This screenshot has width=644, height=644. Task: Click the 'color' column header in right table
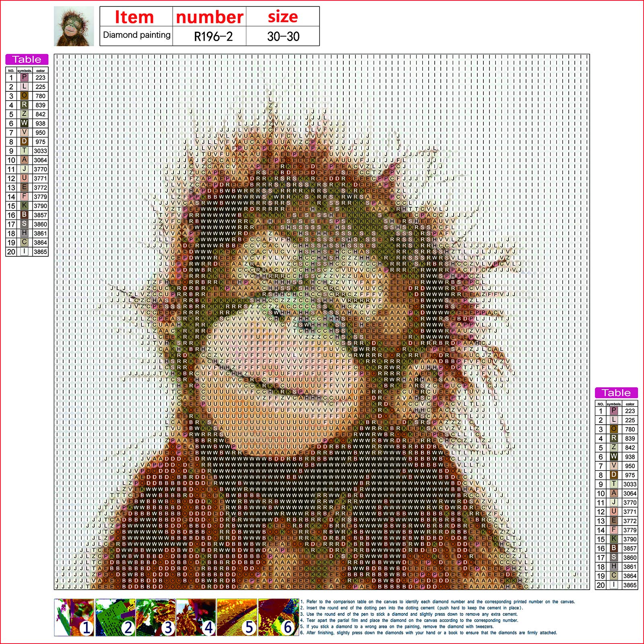coord(630,404)
